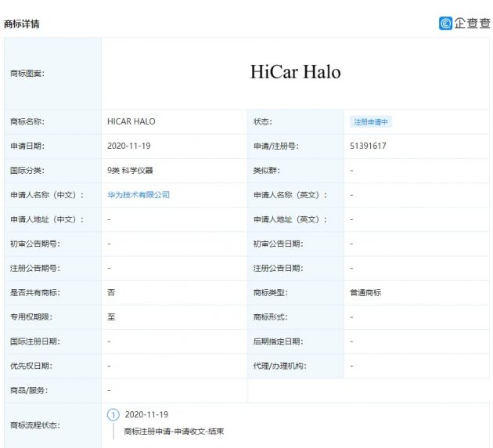493x448 pixels.
Task: Select the 商标注册申请-申请收文-结束 process text
Action: point(174,432)
